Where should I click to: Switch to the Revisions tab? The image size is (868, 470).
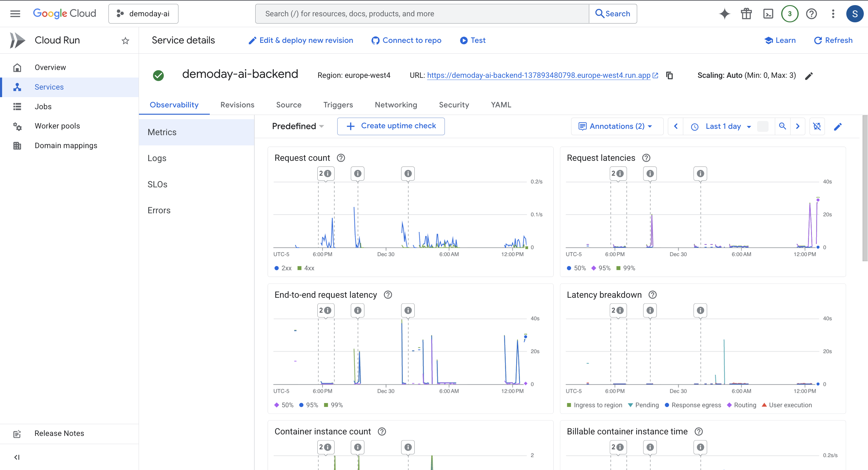point(237,105)
